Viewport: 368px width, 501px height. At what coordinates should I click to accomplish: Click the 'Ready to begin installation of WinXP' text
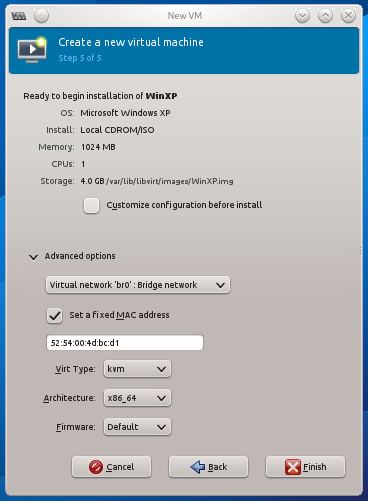(x=100, y=96)
